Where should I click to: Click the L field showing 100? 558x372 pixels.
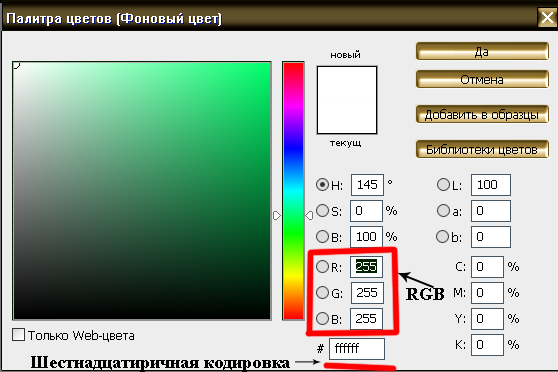[x=491, y=185]
